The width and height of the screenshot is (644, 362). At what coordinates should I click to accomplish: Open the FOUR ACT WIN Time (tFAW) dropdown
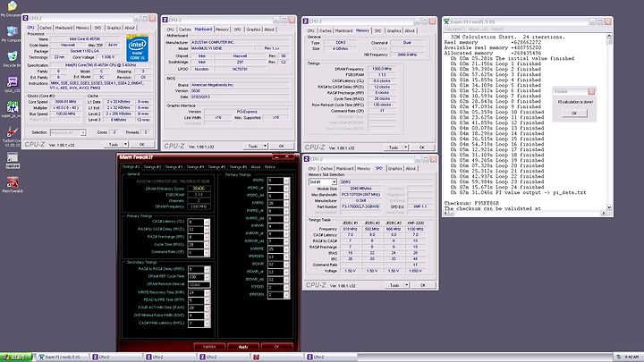[207, 307]
